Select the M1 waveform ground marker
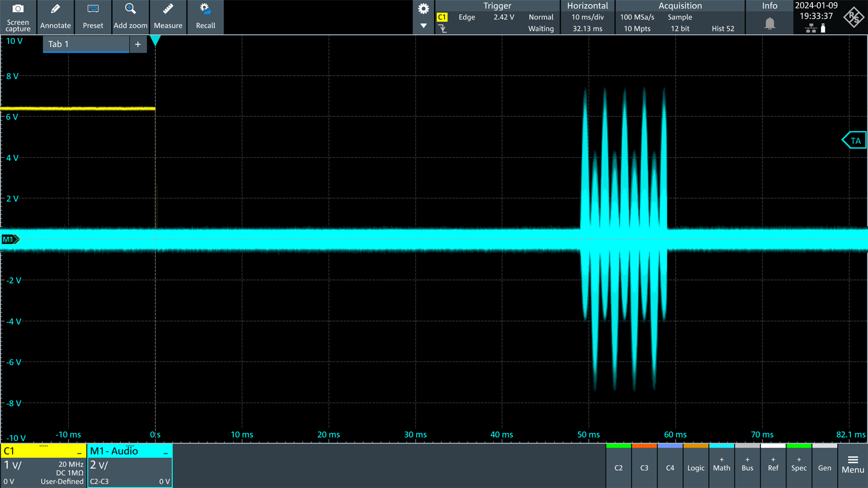The width and height of the screenshot is (868, 488). click(x=10, y=239)
